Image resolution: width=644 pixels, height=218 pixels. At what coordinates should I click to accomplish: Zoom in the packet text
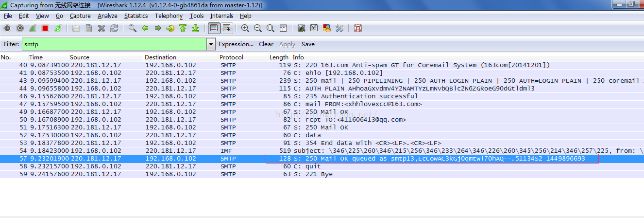click(x=245, y=28)
